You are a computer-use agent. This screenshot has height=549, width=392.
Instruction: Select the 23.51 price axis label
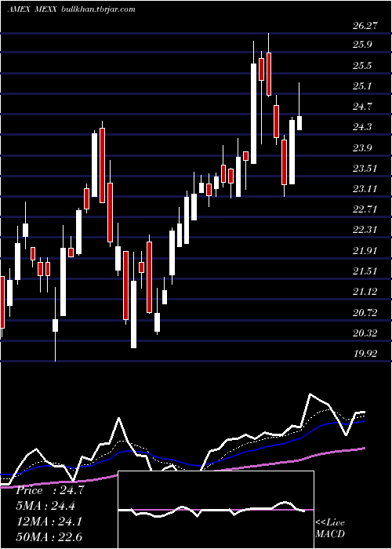[x=365, y=168]
